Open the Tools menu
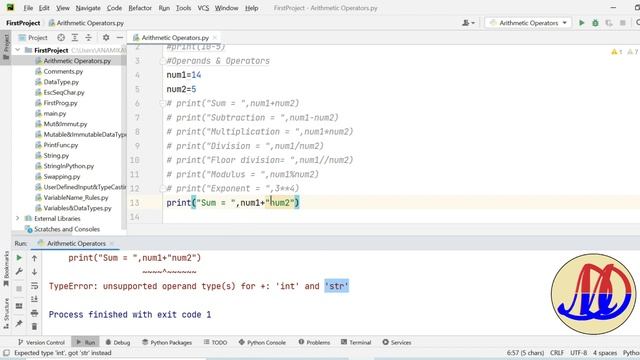Viewport: 640px width, 360px height. [x=183, y=8]
